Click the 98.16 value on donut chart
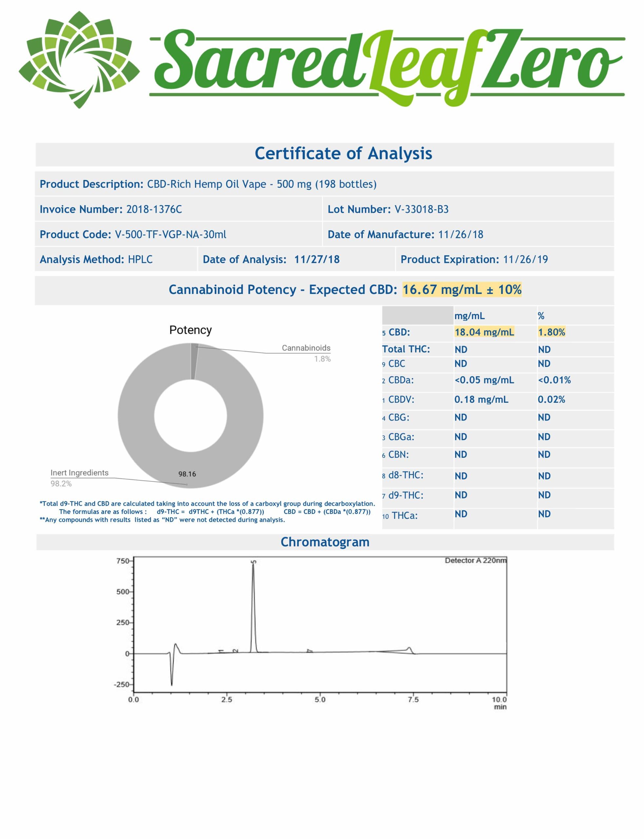 (187, 474)
